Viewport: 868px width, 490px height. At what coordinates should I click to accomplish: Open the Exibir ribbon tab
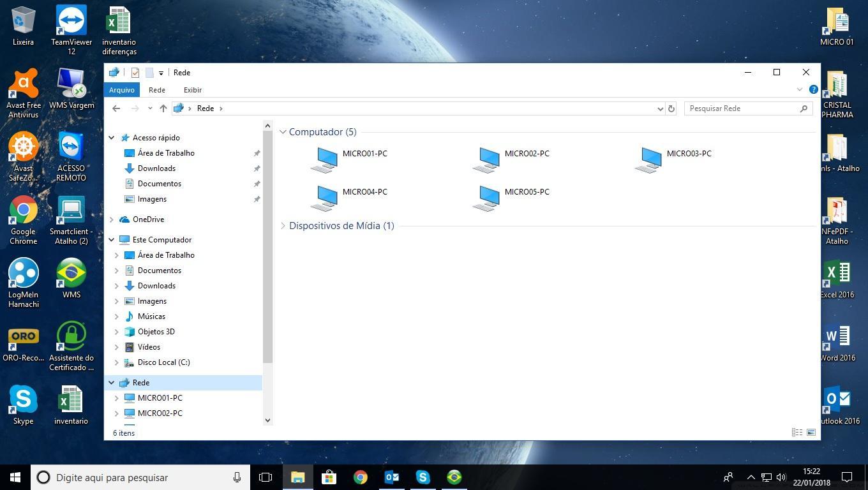193,90
